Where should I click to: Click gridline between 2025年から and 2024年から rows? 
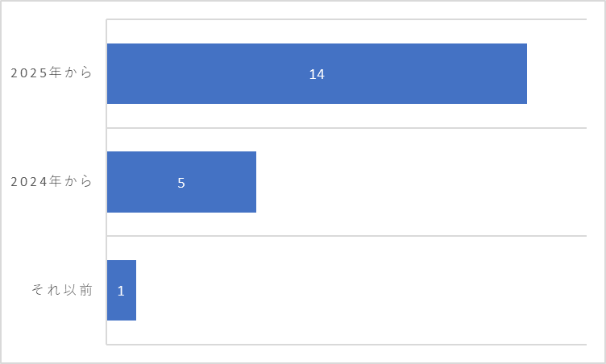(347, 127)
